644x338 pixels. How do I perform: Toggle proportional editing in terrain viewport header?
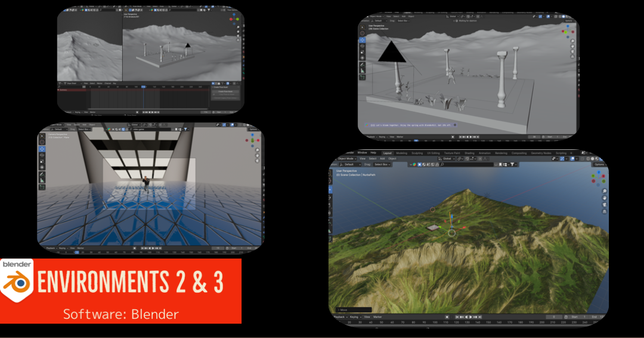(480, 158)
